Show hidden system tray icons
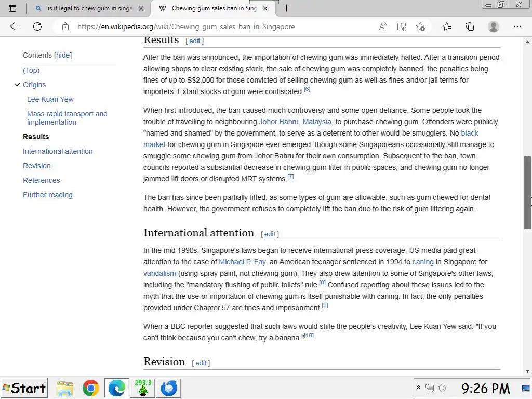The width and height of the screenshot is (532, 399). click(x=418, y=388)
